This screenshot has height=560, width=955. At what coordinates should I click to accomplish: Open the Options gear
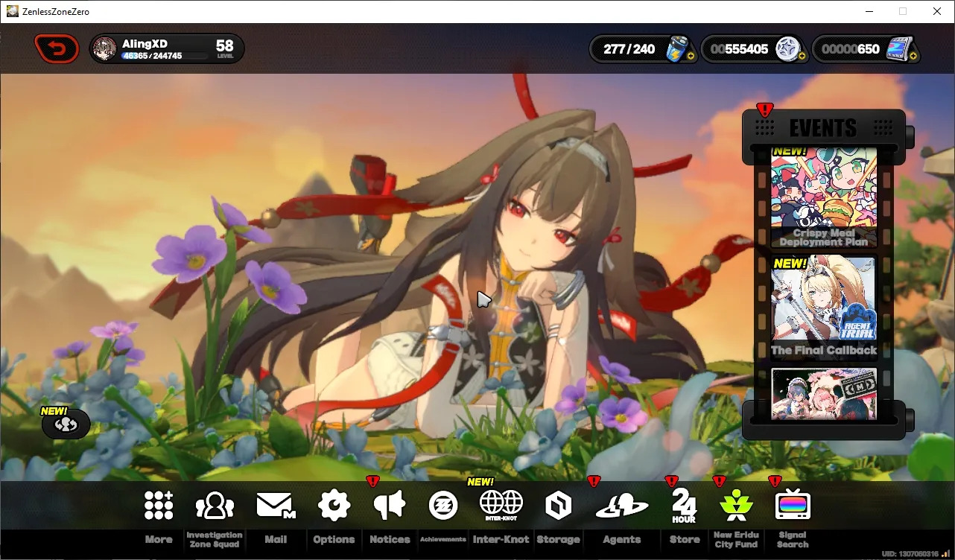coord(334,515)
